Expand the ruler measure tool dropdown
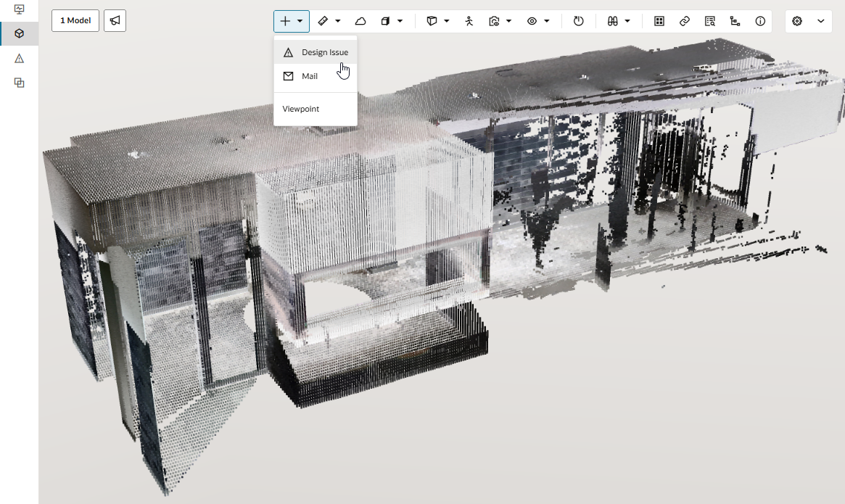Viewport: 845px width, 504px height. pos(338,21)
